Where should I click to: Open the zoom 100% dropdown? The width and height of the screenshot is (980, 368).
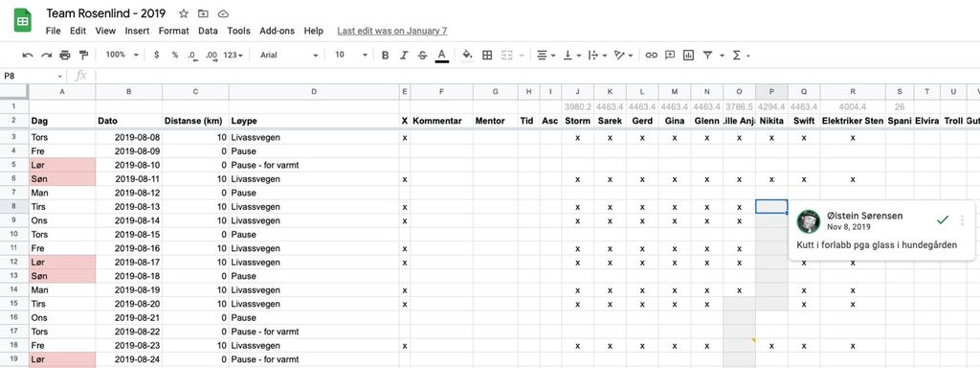[122, 55]
